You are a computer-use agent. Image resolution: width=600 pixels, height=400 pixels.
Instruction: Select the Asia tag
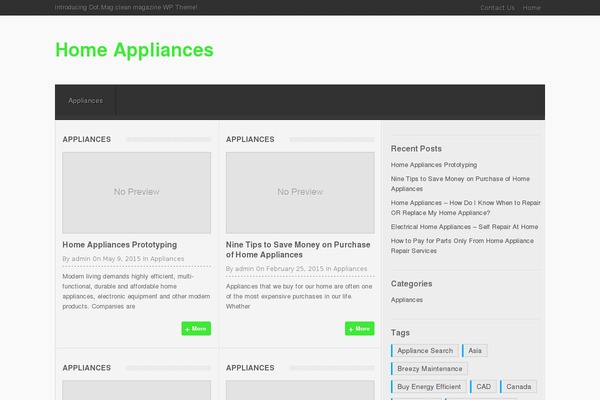tap(474, 351)
